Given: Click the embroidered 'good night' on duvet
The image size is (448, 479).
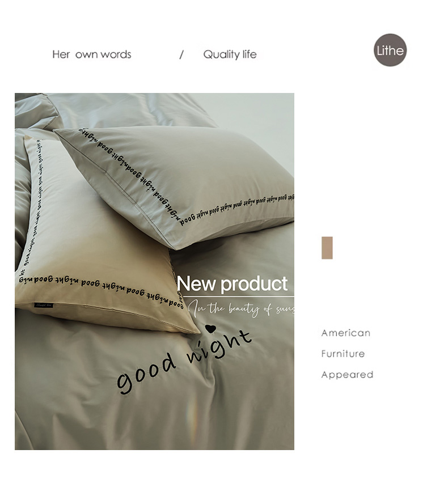Looking at the screenshot, I should point(184,362).
